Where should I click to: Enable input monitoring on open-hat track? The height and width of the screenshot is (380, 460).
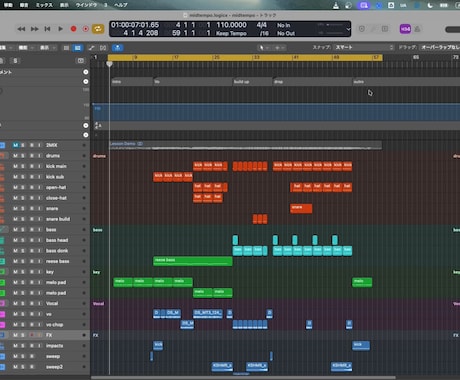pos(39,187)
